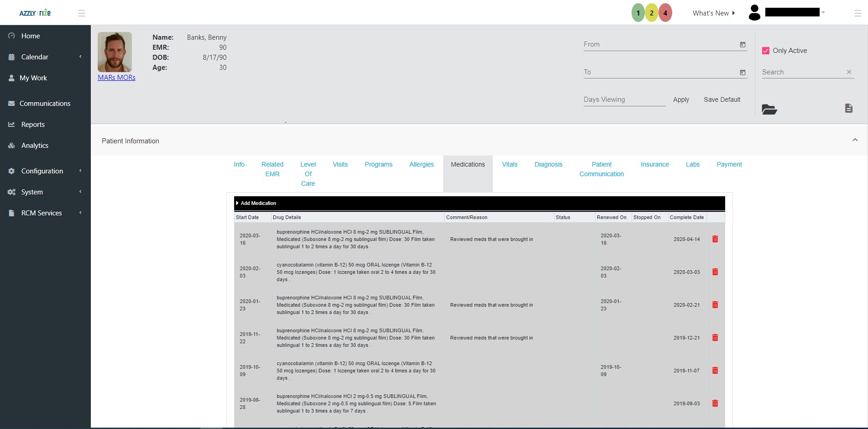Uncheck the Only Active checkbox
The width and height of the screenshot is (868, 429).
tap(766, 51)
